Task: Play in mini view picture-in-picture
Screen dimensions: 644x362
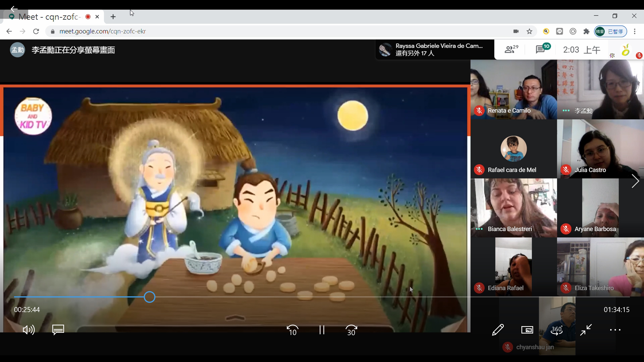Action: pos(527,330)
